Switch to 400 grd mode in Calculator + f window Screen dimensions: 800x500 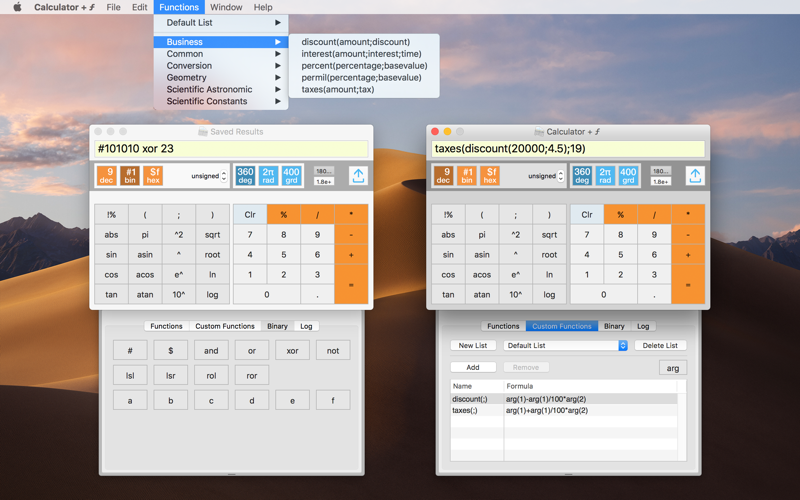coord(628,176)
